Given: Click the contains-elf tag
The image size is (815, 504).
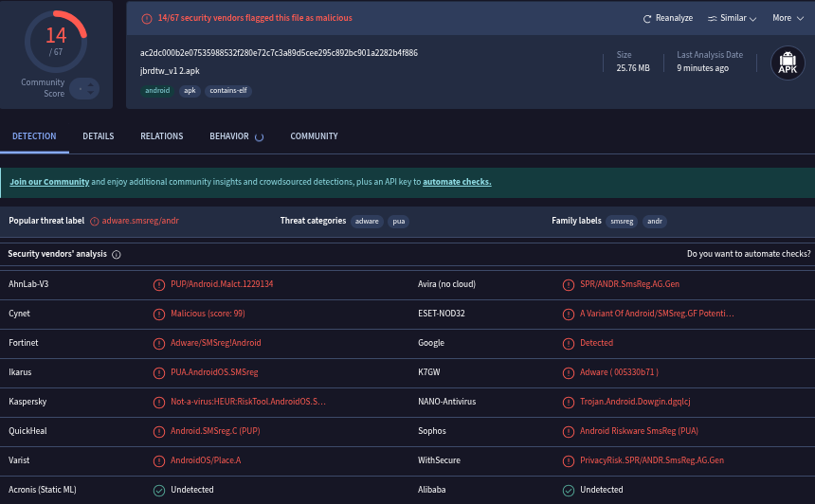Looking at the screenshot, I should pyautogui.click(x=228, y=91).
